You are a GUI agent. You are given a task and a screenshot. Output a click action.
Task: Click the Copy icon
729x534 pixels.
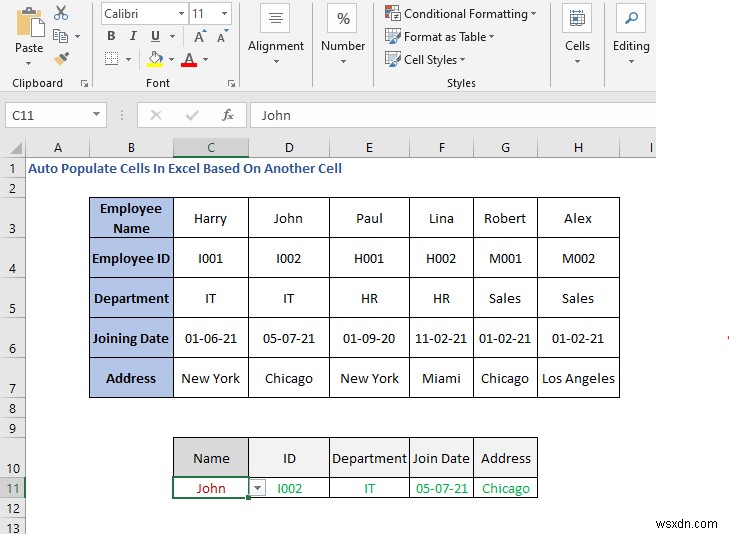point(60,36)
